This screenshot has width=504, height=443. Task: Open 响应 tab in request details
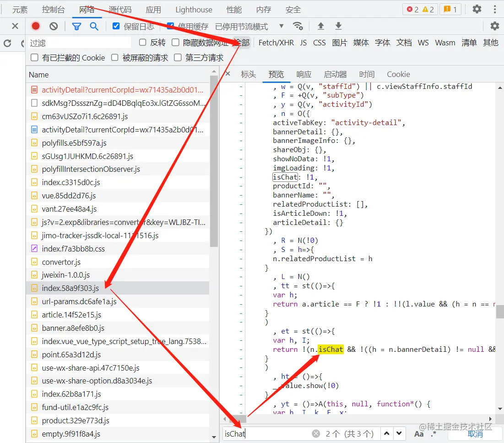[304, 74]
